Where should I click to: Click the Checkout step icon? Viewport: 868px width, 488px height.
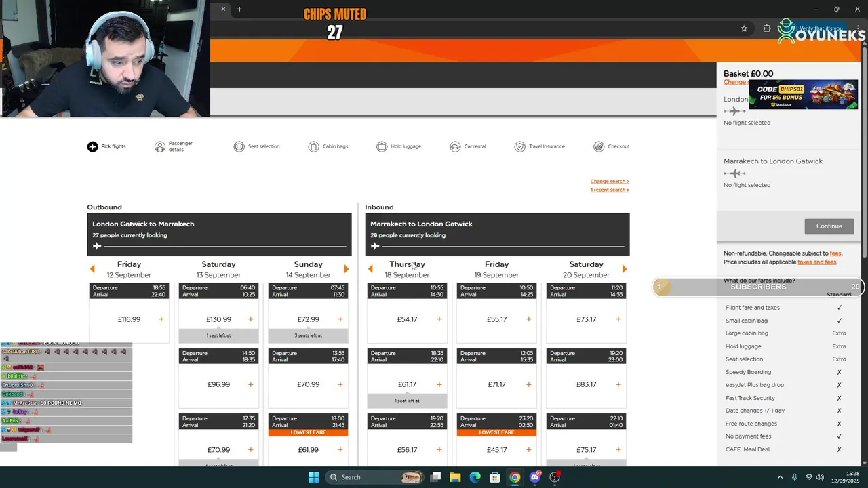[x=599, y=146]
